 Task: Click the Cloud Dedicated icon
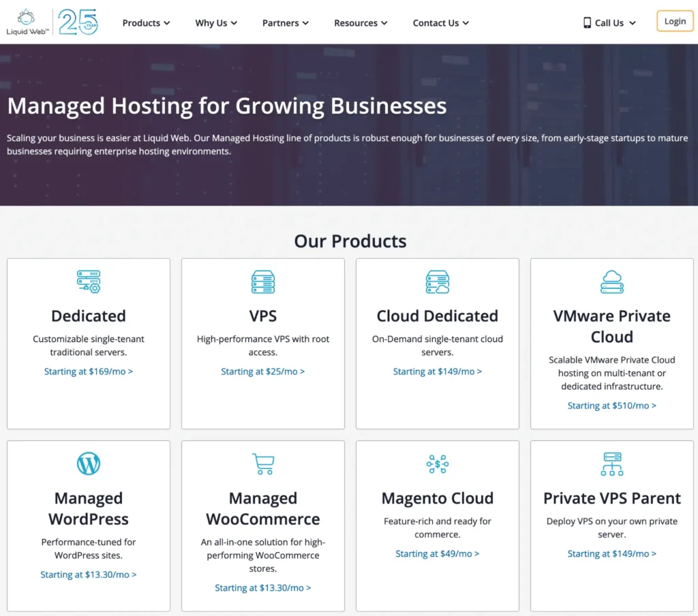point(438,281)
